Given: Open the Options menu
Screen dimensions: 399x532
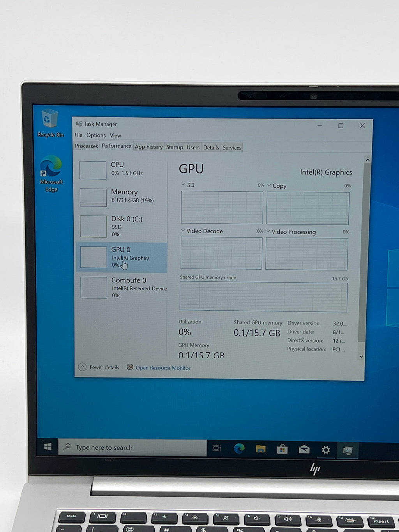Looking at the screenshot, I should pos(96,135).
